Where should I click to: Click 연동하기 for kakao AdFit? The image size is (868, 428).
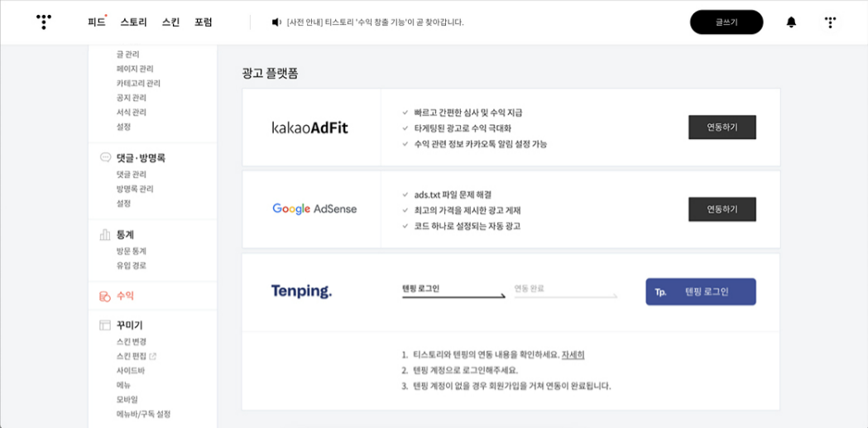pyautogui.click(x=722, y=127)
